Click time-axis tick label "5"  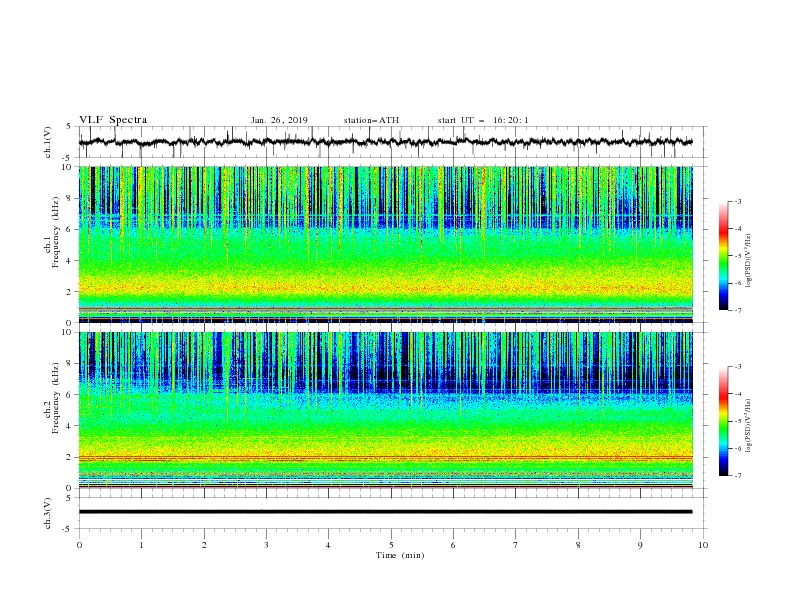pos(391,545)
